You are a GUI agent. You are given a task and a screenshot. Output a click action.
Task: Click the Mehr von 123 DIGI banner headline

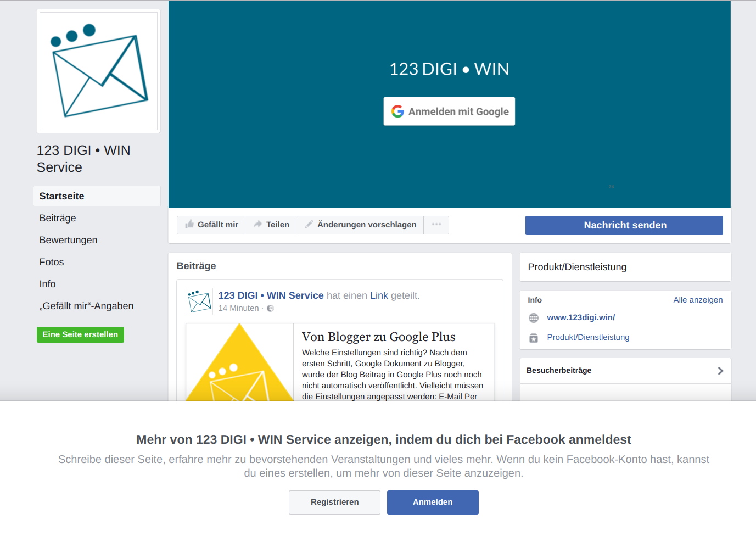pos(384,440)
